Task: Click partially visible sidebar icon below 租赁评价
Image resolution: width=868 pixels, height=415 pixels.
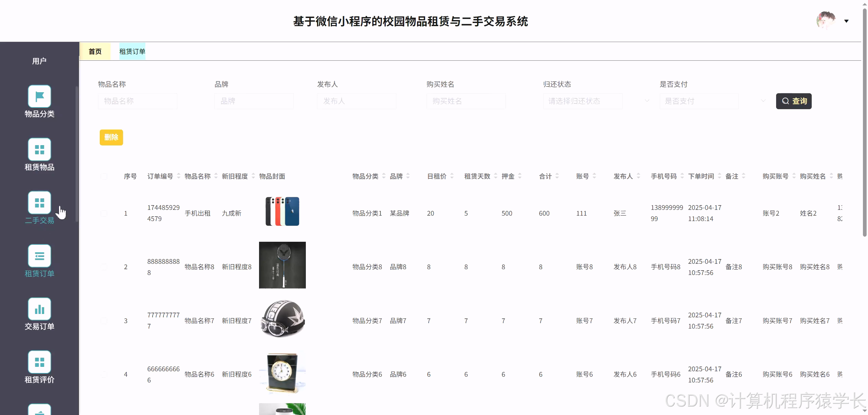Action: [x=39, y=410]
